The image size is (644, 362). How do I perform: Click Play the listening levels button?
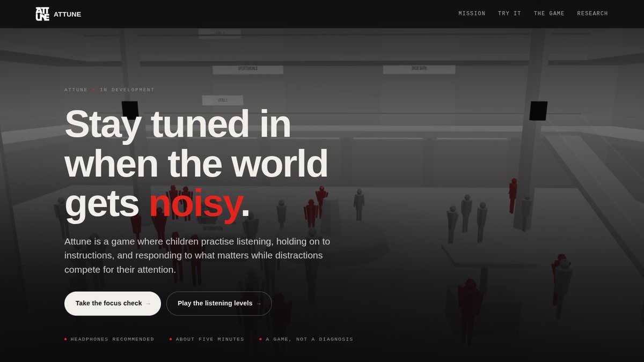(x=219, y=304)
